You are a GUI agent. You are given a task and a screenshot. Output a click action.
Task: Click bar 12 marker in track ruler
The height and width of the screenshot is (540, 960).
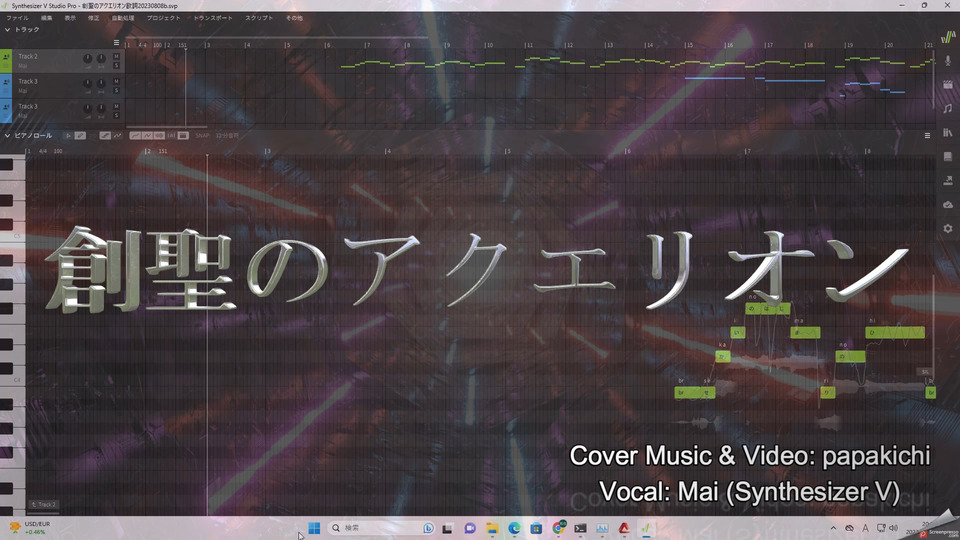point(569,45)
